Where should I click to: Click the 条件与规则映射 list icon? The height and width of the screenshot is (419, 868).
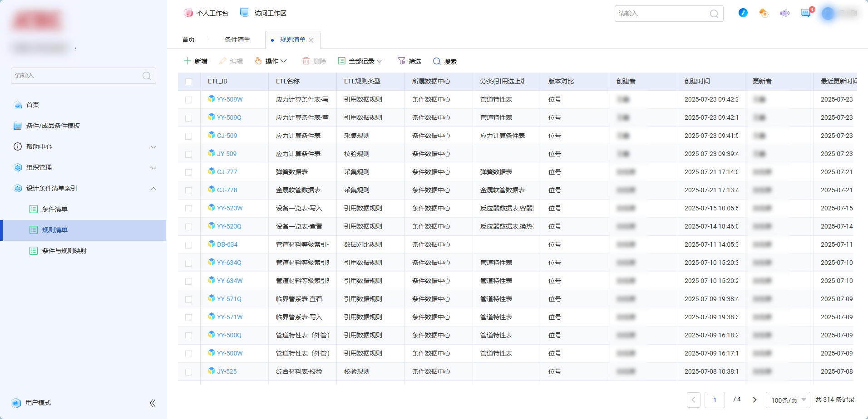(34, 251)
